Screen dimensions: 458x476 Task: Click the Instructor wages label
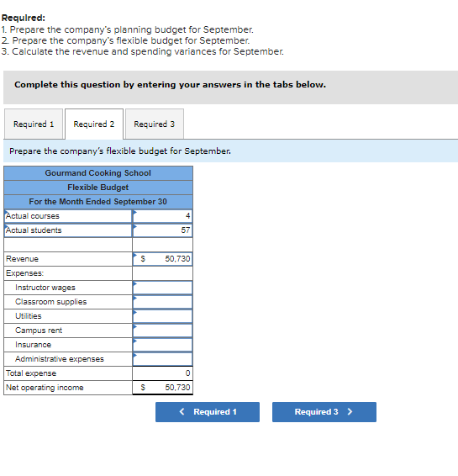[x=45, y=288]
